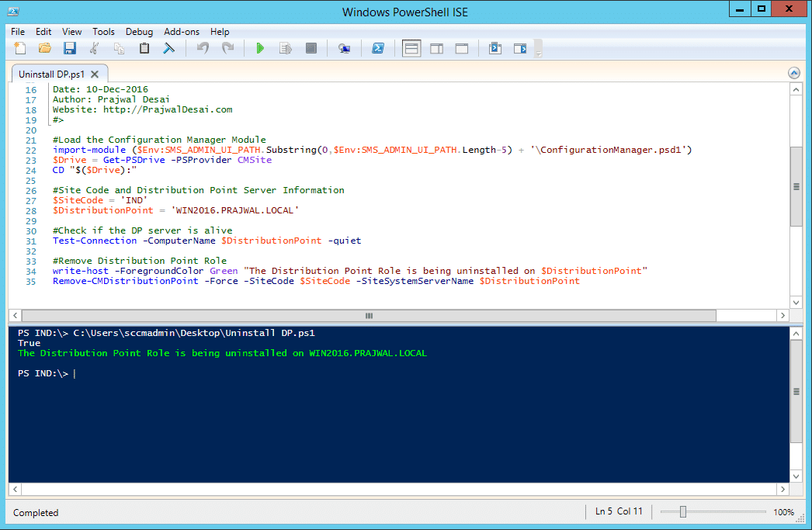Open the Debug menu

[139, 32]
